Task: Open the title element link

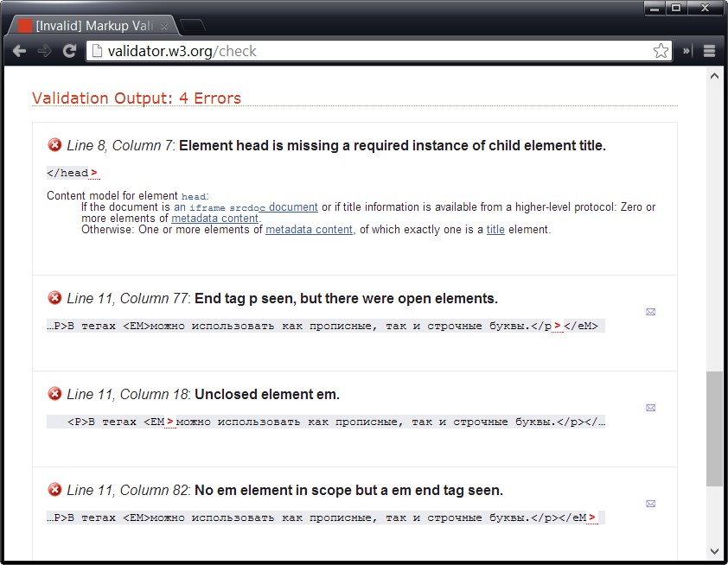Action: pos(495,230)
